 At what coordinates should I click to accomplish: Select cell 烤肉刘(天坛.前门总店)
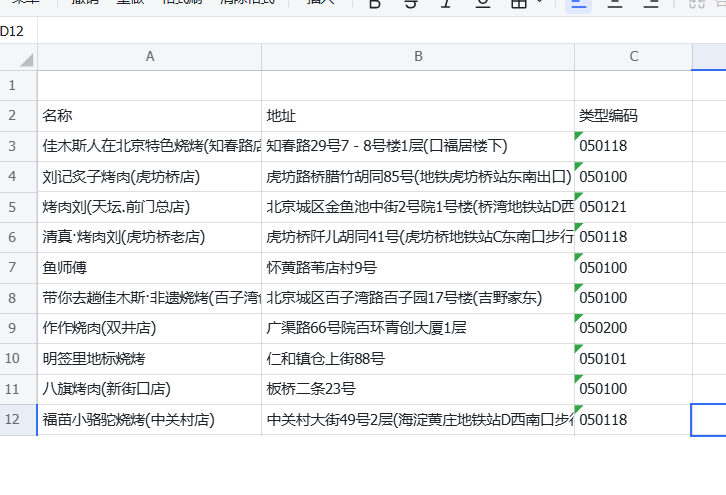(150, 207)
